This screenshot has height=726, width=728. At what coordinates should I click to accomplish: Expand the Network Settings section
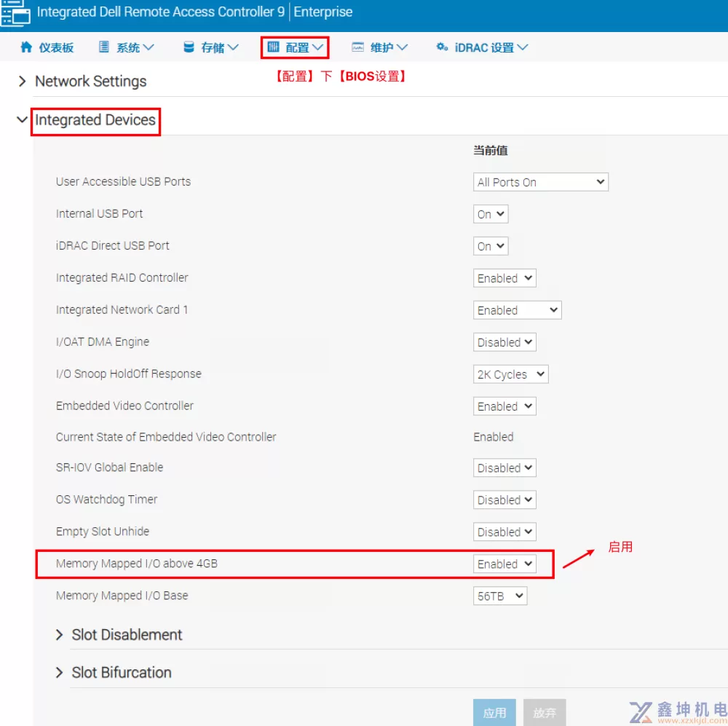pyautogui.click(x=22, y=82)
